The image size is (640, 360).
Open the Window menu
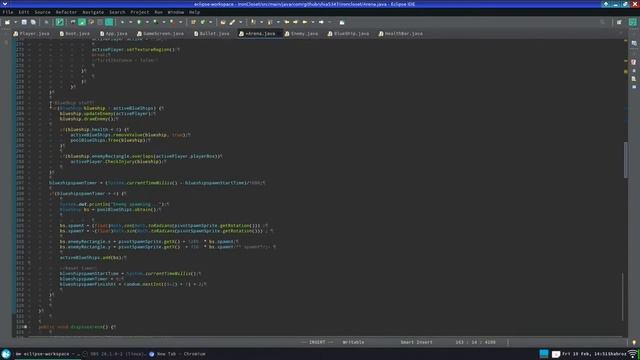(x=176, y=12)
